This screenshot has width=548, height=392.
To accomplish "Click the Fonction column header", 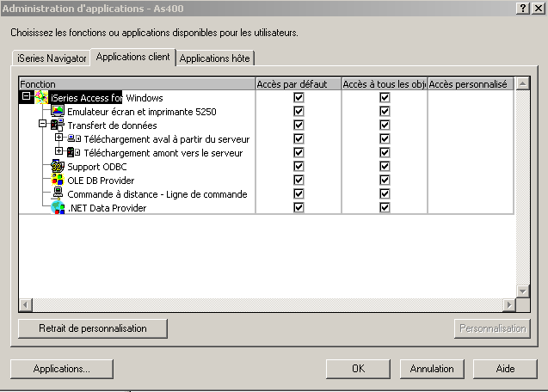I will [x=137, y=84].
